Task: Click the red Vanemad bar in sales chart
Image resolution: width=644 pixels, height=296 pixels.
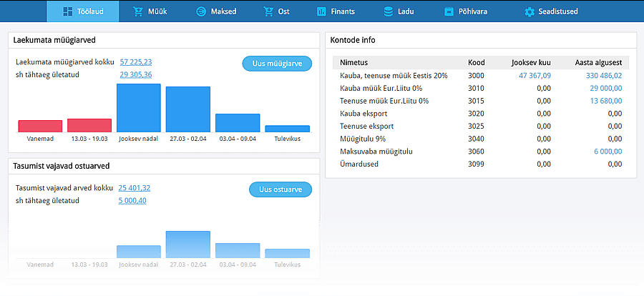Action: pyautogui.click(x=40, y=126)
